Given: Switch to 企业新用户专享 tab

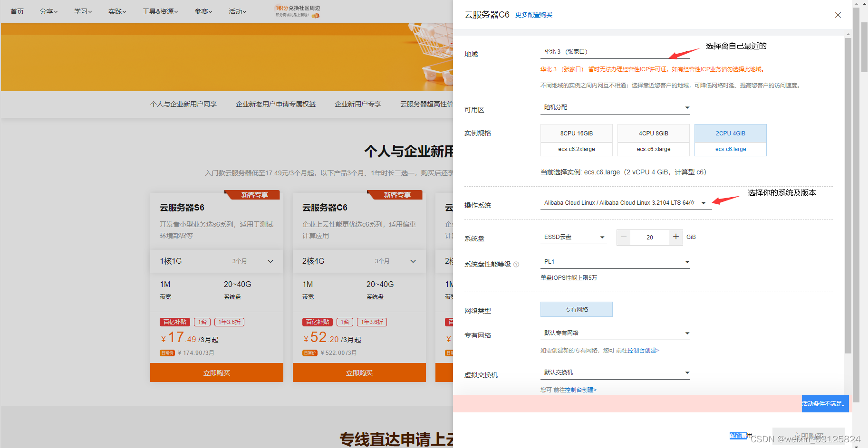Looking at the screenshot, I should click(358, 104).
